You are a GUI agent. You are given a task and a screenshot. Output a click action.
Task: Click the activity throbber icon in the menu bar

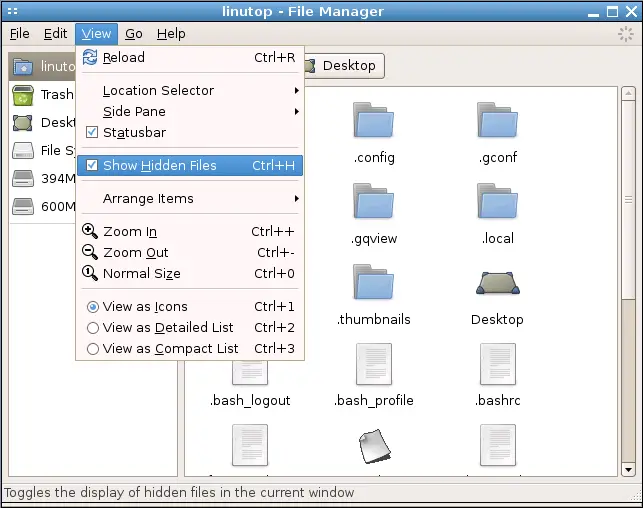coord(626,34)
